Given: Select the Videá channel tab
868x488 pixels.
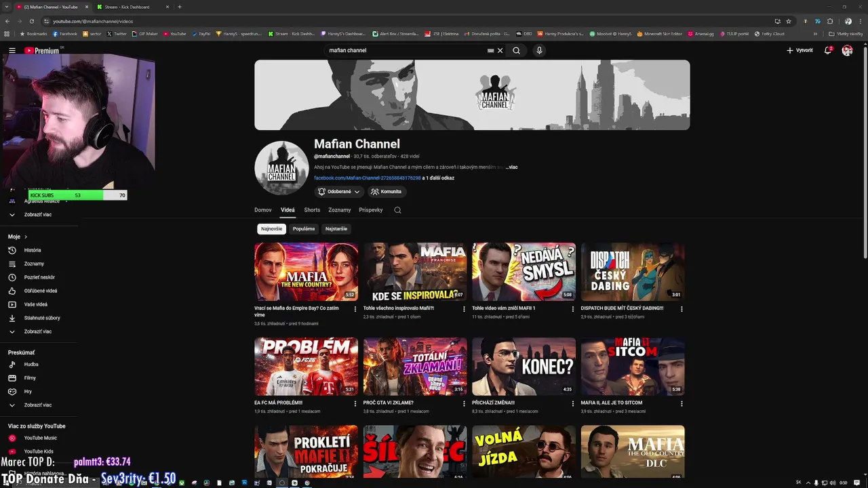Looking at the screenshot, I should tap(288, 210).
